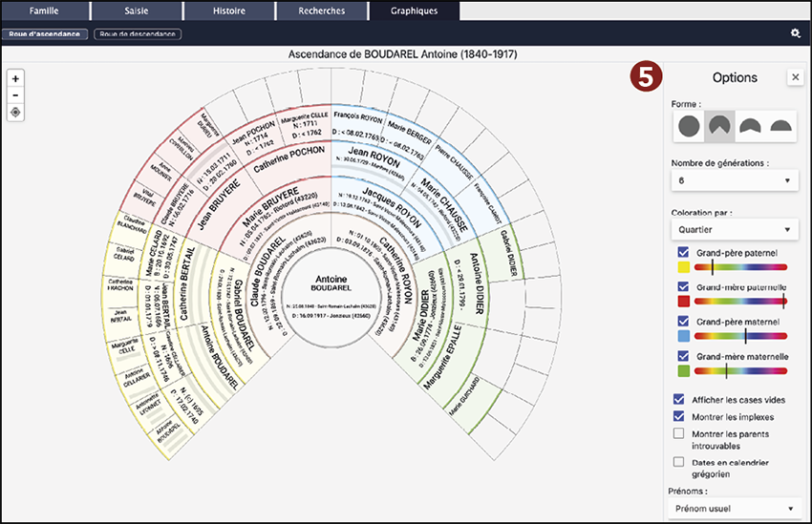
Task: Uncheck Grand-père maternel checkbox
Action: point(684,322)
